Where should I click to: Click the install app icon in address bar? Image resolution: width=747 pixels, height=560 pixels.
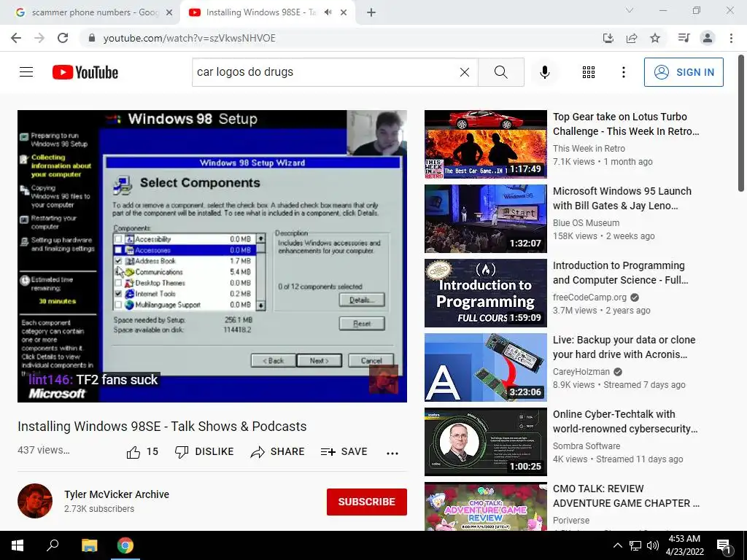(608, 38)
